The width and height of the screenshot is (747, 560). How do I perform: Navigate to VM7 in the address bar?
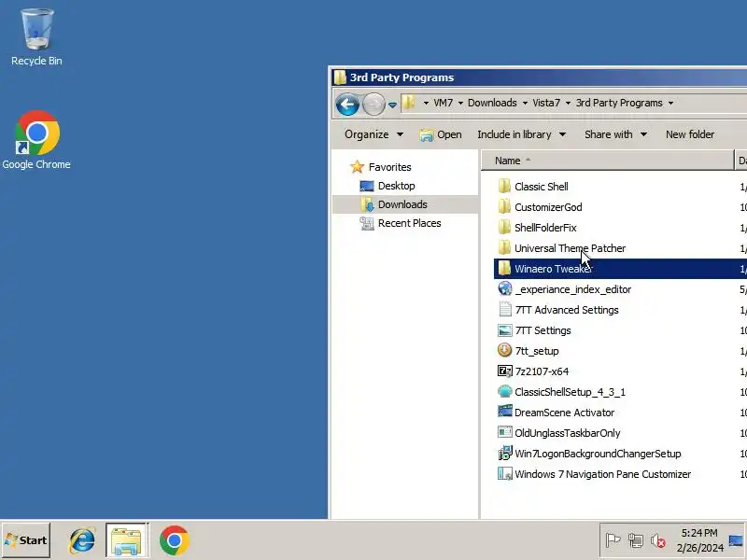pyautogui.click(x=443, y=103)
